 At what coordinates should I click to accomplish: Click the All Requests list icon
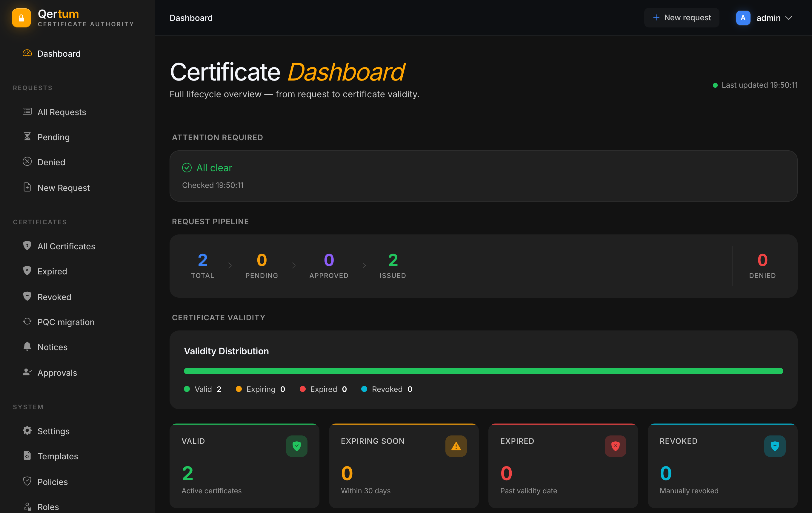tap(27, 112)
